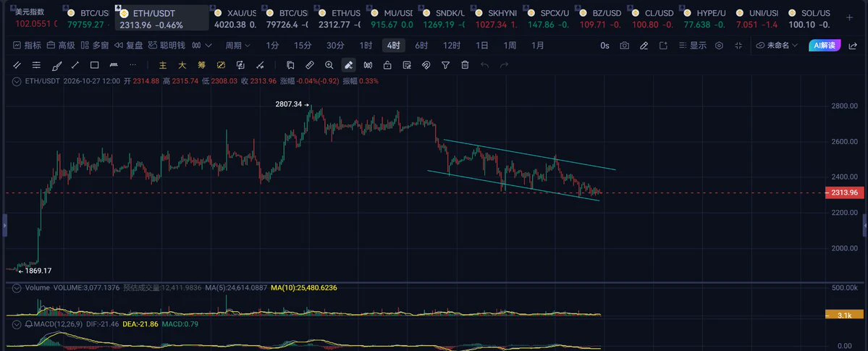Open the 显示 display options

coord(693,46)
